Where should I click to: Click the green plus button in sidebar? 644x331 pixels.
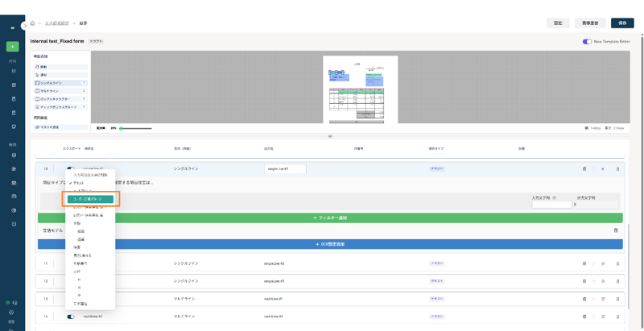coord(12,47)
